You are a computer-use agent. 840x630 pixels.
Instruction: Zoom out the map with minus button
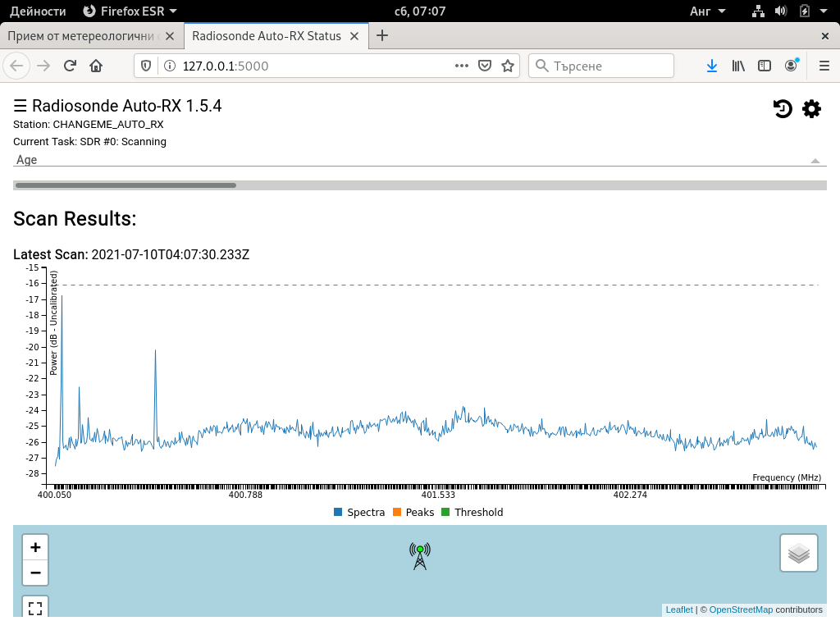[35, 573]
